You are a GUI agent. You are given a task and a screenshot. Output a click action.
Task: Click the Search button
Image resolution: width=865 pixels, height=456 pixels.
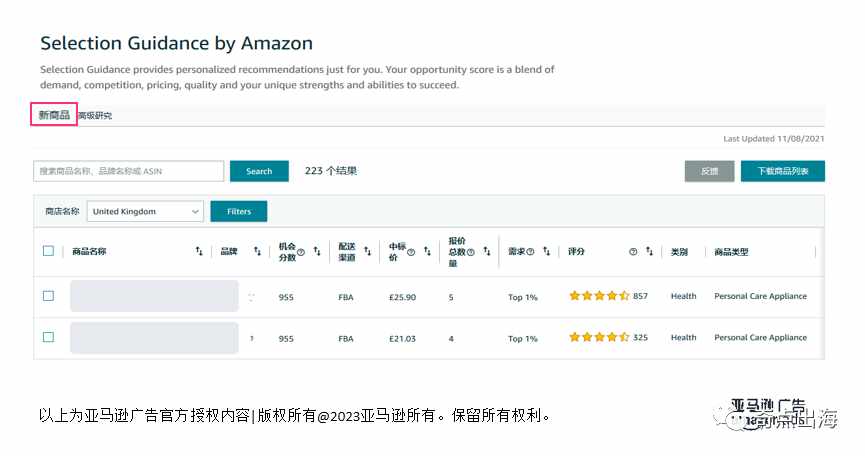click(x=259, y=171)
